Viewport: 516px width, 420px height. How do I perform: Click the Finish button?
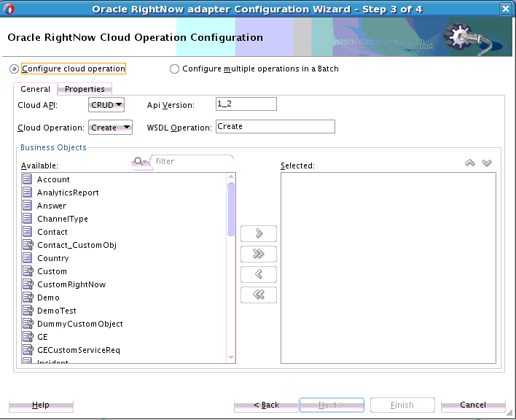click(402, 405)
